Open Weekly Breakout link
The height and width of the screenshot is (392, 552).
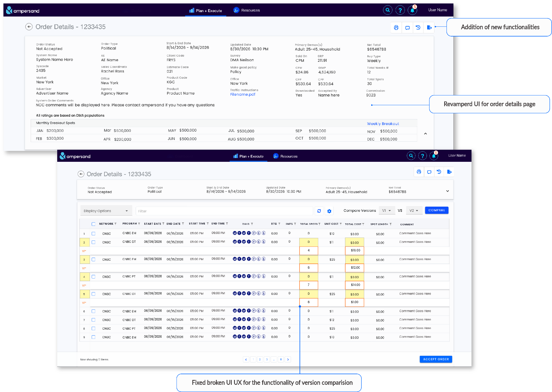coord(383,124)
